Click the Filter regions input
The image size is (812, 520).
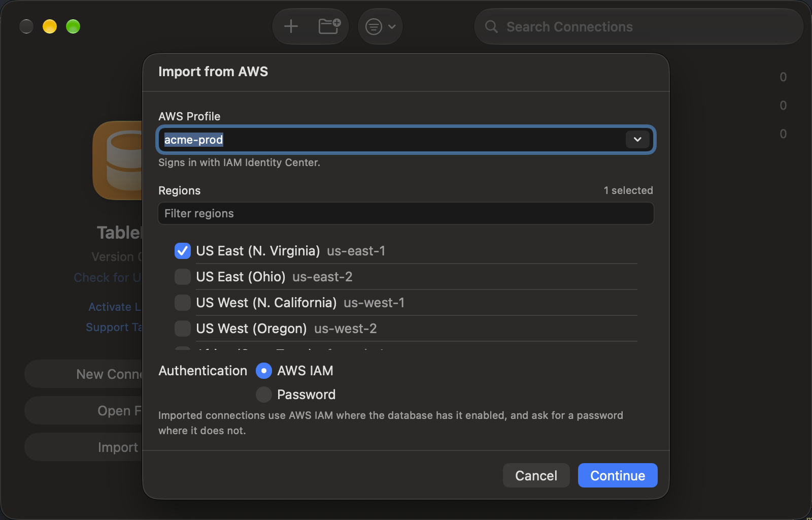click(406, 213)
